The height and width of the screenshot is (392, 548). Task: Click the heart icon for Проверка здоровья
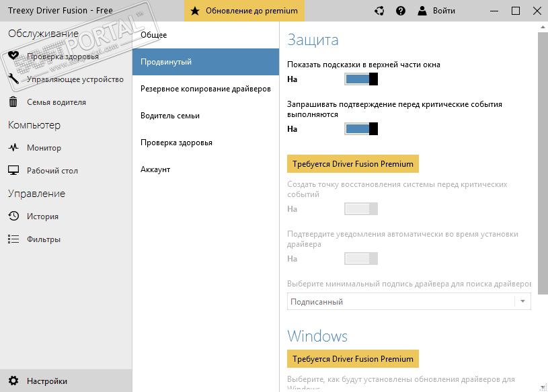click(x=13, y=56)
